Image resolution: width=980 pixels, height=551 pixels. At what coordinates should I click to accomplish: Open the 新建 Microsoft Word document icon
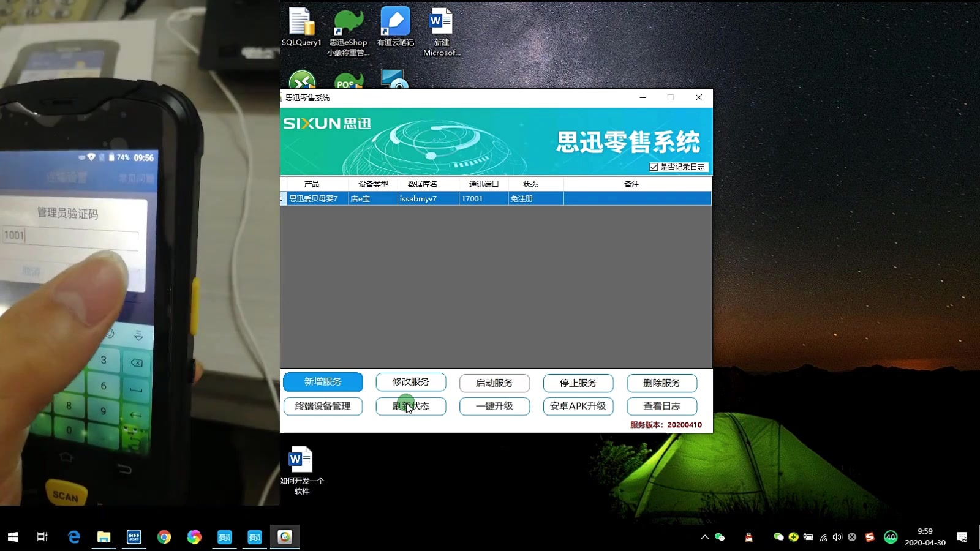442,32
